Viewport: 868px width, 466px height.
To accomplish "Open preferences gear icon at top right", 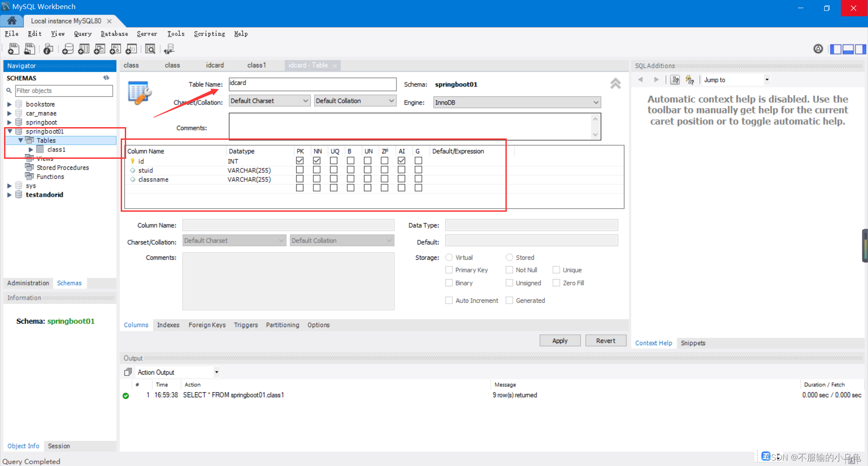I will point(818,49).
